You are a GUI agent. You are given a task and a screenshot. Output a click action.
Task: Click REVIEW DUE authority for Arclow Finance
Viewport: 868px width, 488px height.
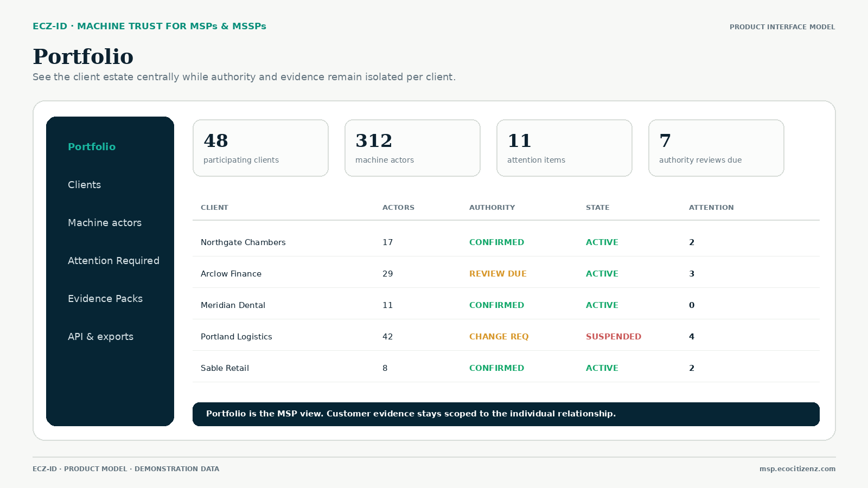pyautogui.click(x=498, y=274)
